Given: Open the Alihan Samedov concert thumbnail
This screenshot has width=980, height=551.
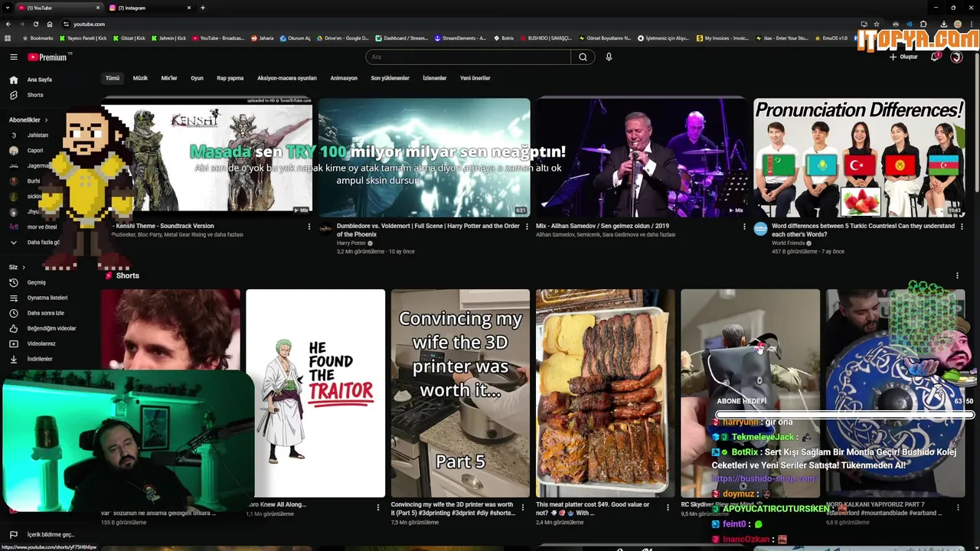Looking at the screenshot, I should tap(642, 158).
